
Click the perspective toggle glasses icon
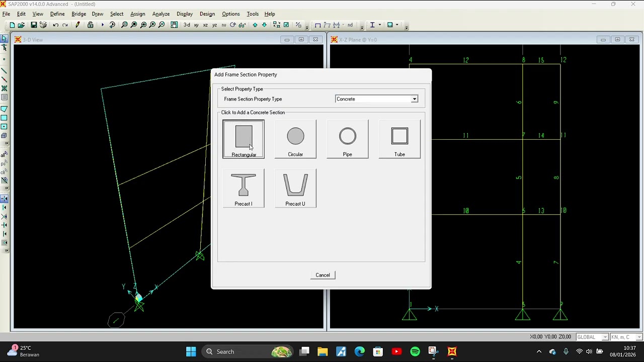(242, 25)
